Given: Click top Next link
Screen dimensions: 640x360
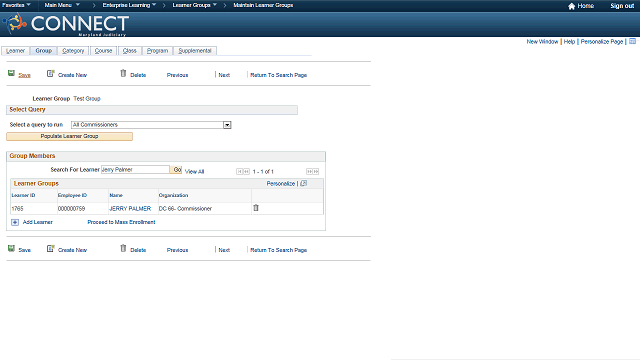Looking at the screenshot, I should coord(224,75).
